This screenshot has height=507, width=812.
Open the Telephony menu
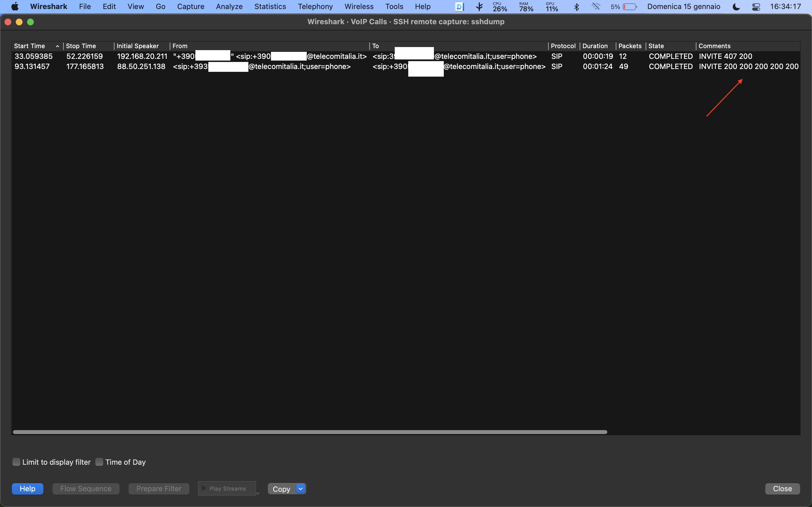pyautogui.click(x=315, y=7)
